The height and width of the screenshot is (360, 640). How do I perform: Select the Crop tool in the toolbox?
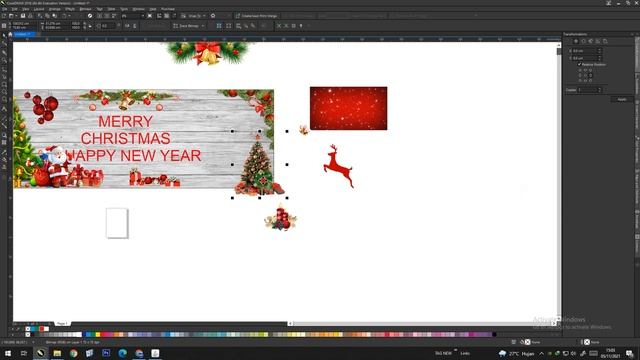pos(4,52)
